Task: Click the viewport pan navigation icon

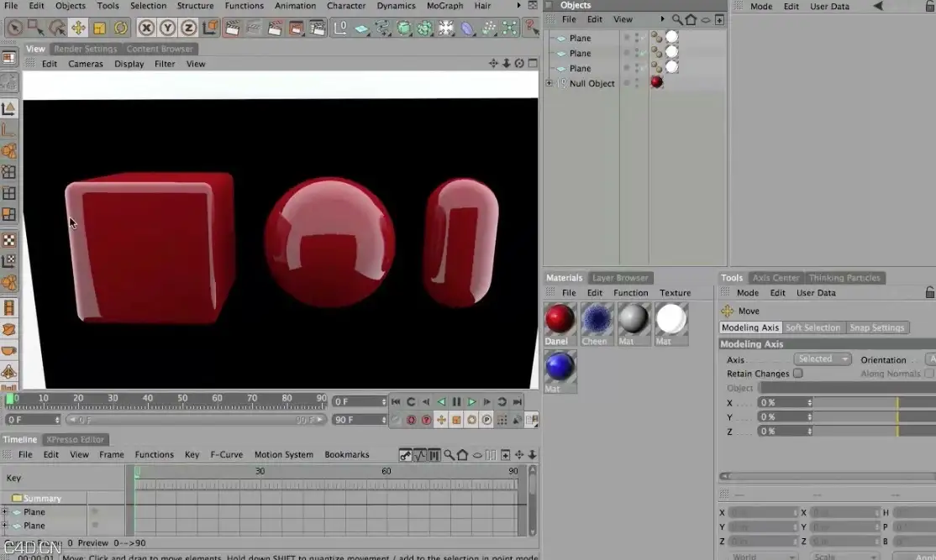Action: tap(493, 63)
